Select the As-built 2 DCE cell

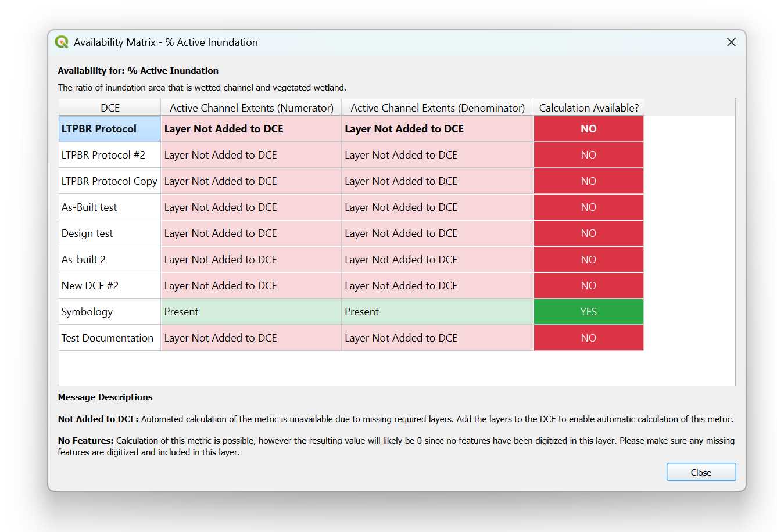(110, 260)
